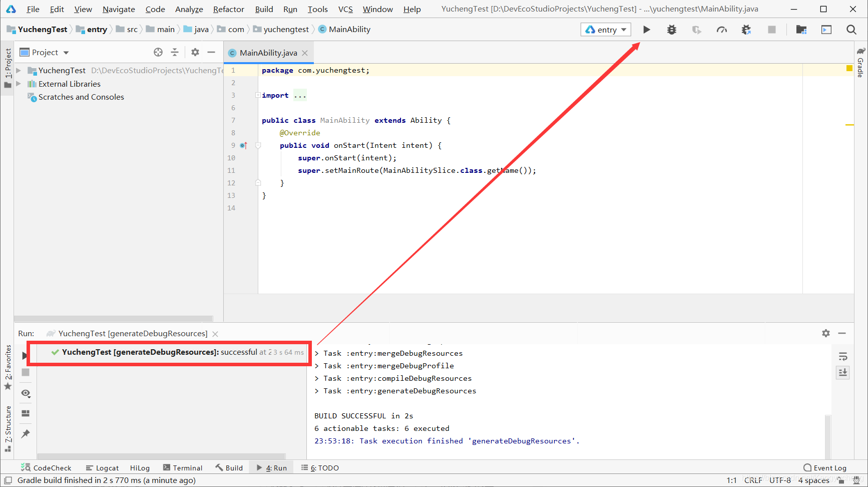This screenshot has width=868, height=487.
Task: Open the Logcat tool window
Action: click(102, 467)
